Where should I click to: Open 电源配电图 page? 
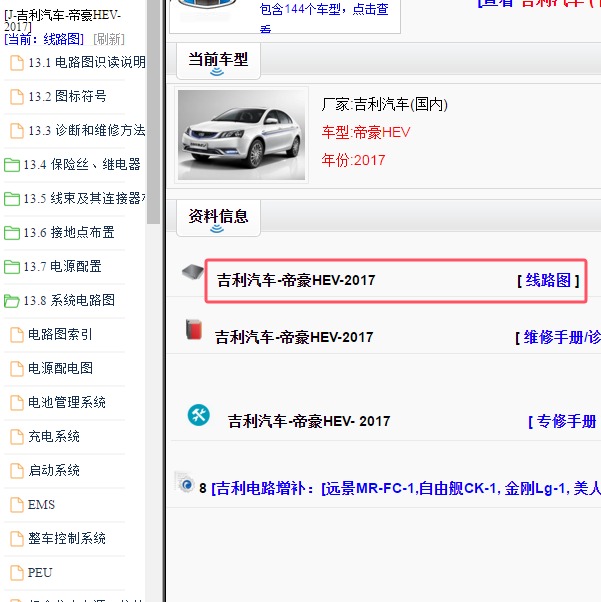point(60,369)
